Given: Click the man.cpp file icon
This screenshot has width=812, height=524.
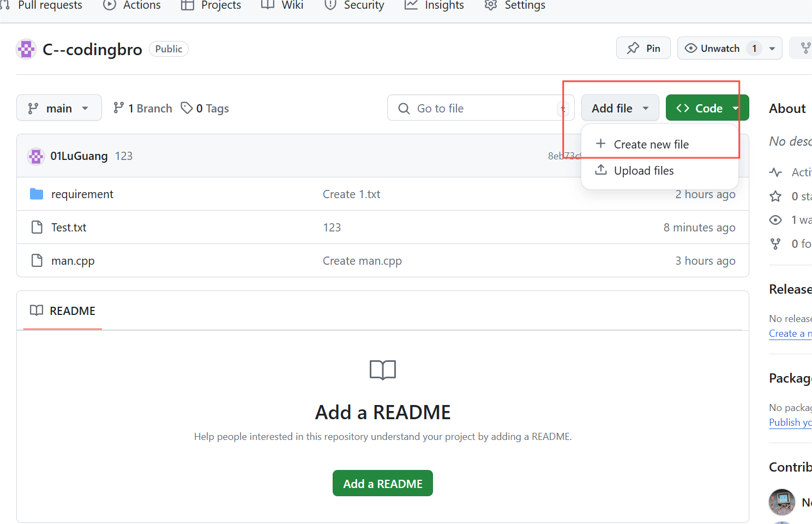Looking at the screenshot, I should click(37, 260).
